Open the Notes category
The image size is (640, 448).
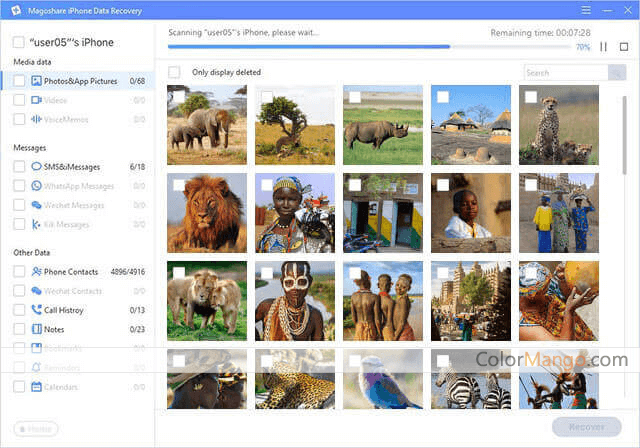pos(54,329)
